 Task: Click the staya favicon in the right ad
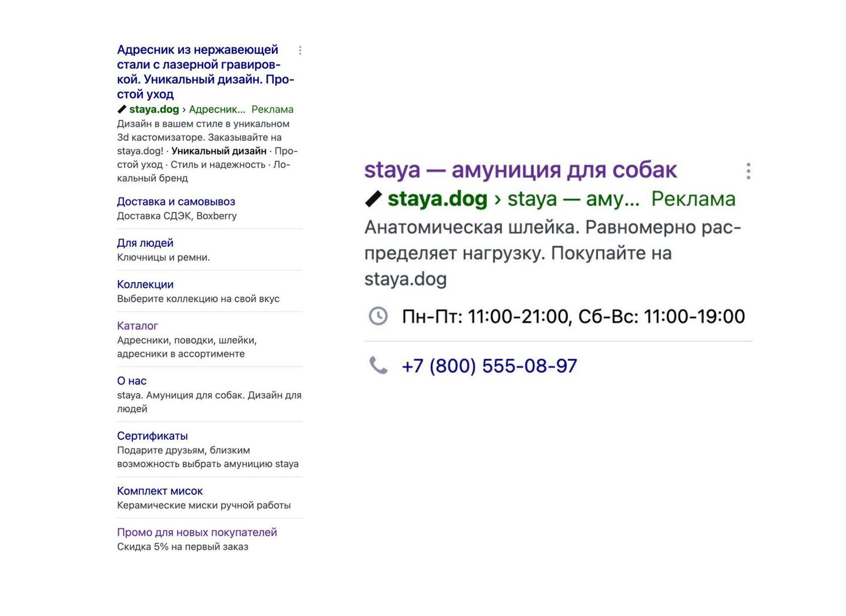point(373,199)
